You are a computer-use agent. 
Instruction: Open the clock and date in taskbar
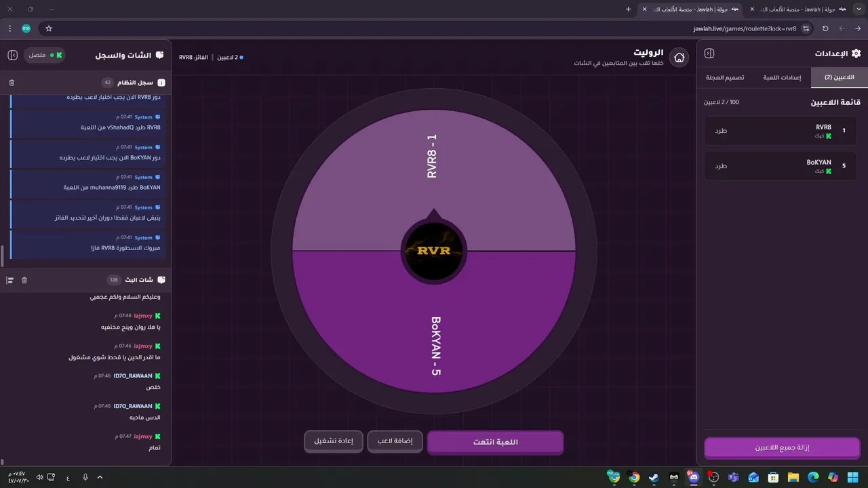click(x=18, y=477)
